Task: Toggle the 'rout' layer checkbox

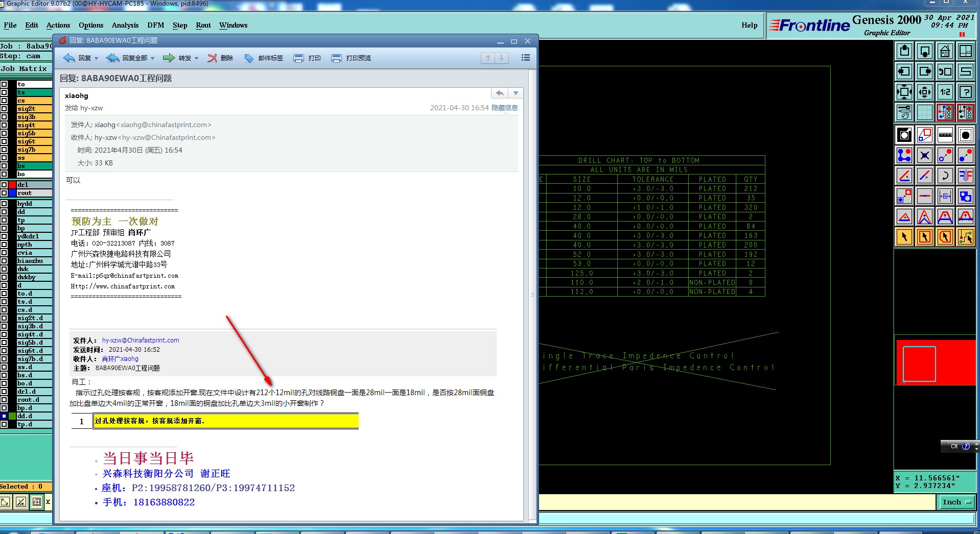Action: (x=4, y=193)
